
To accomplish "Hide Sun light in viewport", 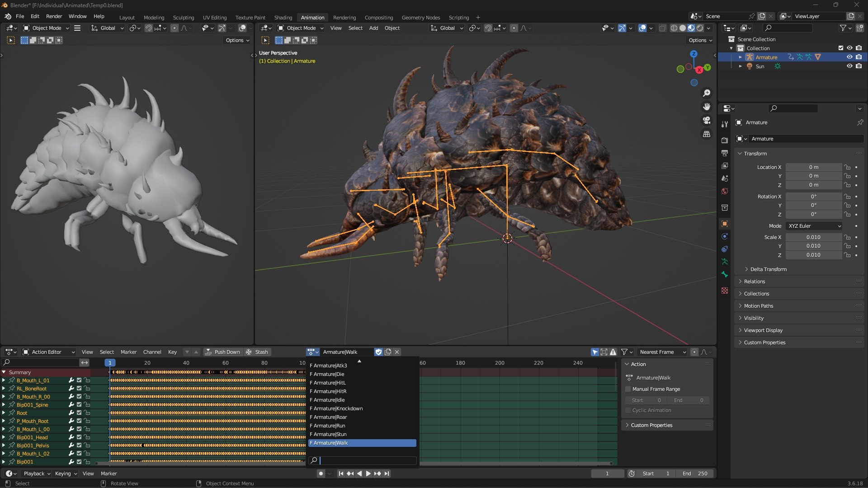I will (x=849, y=66).
